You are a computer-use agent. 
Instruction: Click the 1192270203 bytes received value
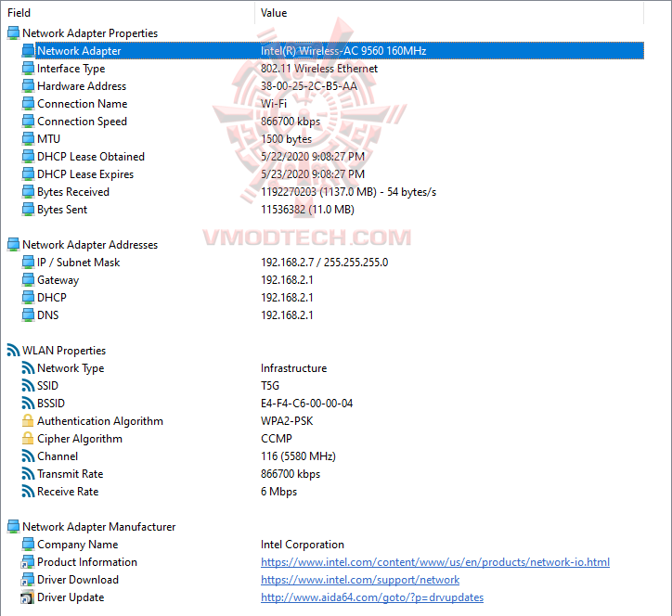348,191
